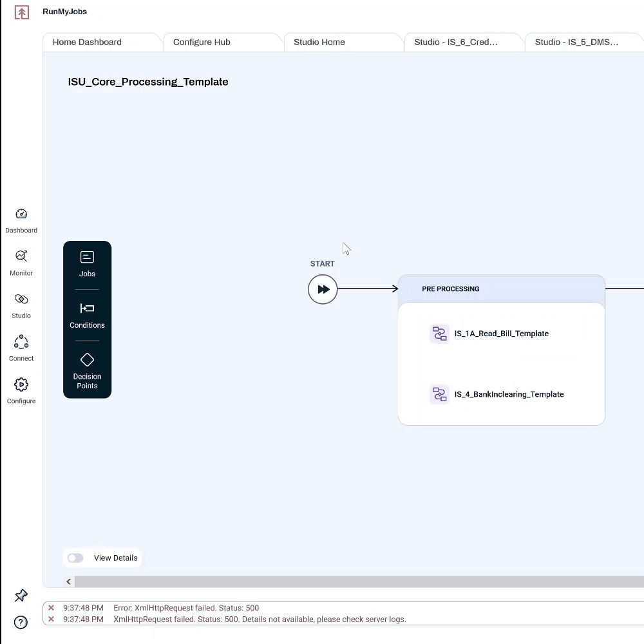Switch to the Configure Hub tab

pyautogui.click(x=202, y=43)
